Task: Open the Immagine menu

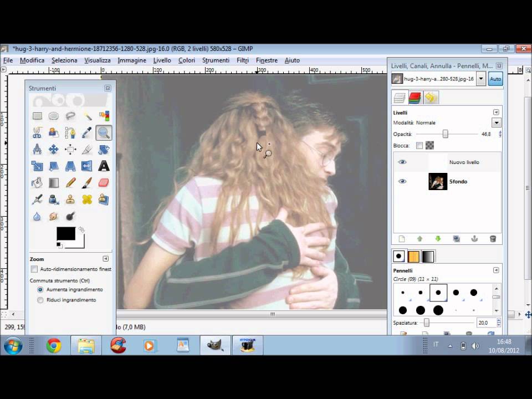Action: coord(132,60)
